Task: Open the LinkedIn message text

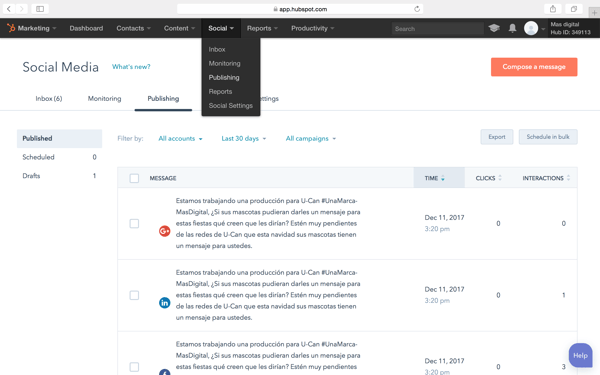Action: (268, 295)
